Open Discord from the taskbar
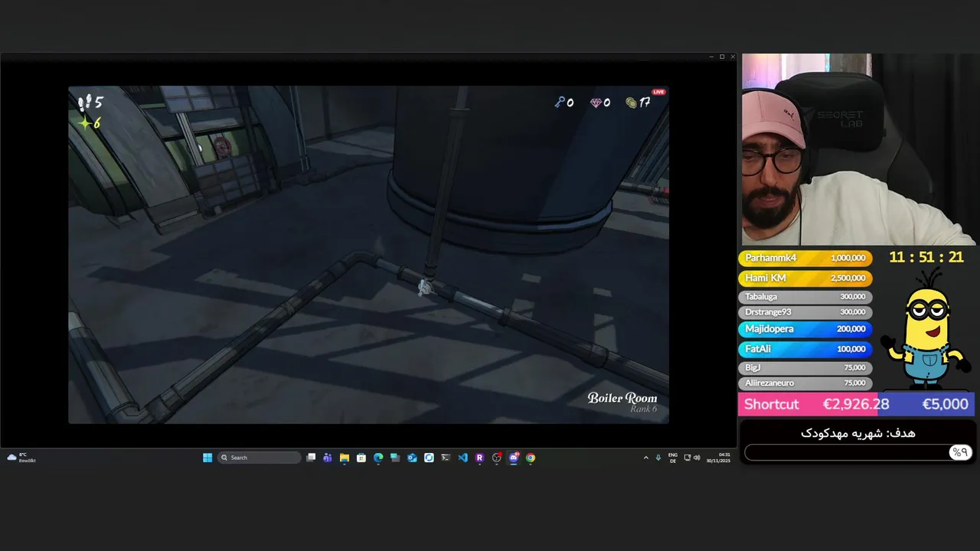This screenshot has width=980, height=551. click(x=514, y=458)
